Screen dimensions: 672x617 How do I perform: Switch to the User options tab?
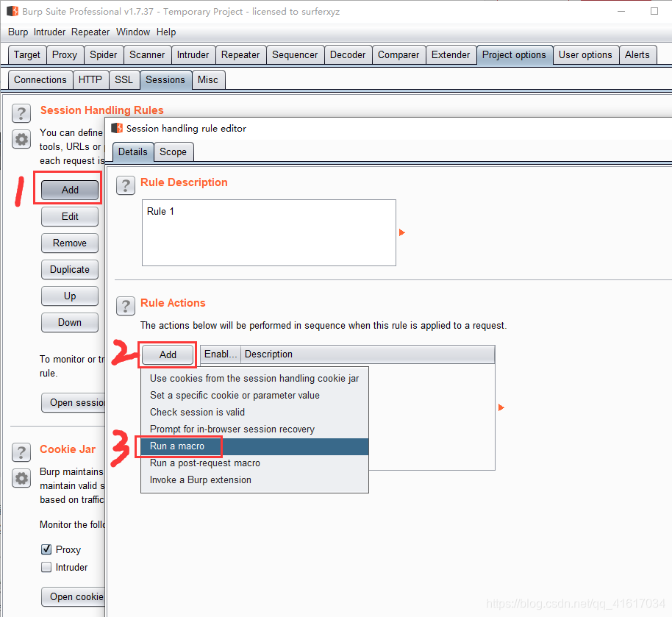coord(585,55)
